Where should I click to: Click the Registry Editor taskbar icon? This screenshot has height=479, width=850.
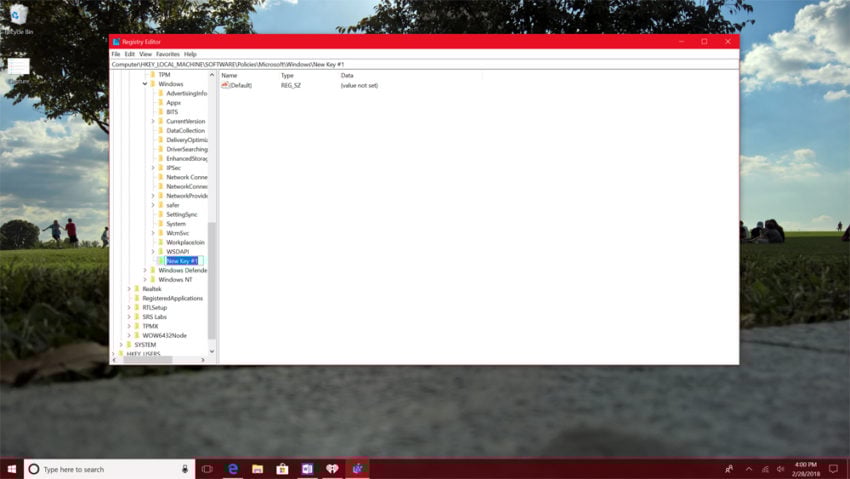coord(357,469)
